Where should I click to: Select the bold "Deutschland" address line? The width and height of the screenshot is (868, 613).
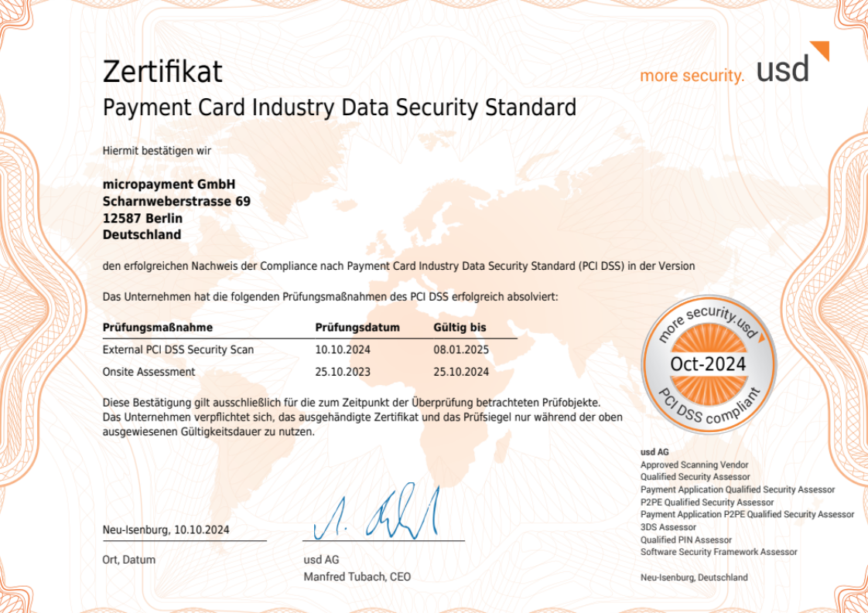click(x=142, y=234)
